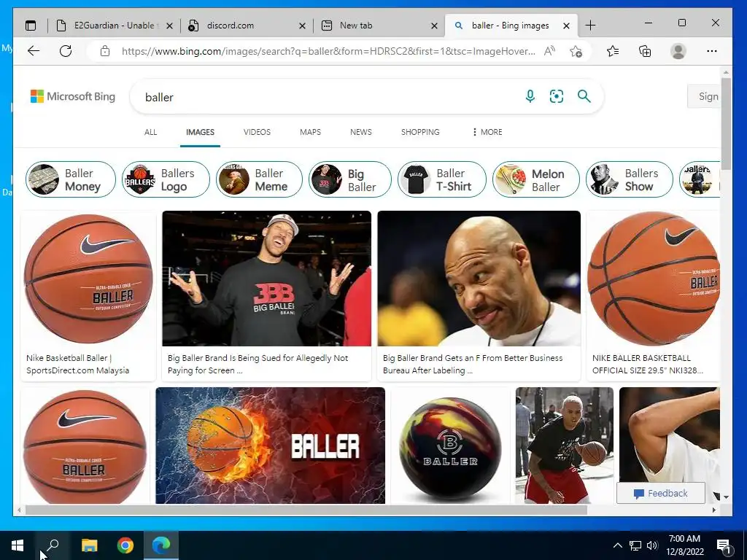Add this page to favorites
The width and height of the screenshot is (747, 560).
pyautogui.click(x=576, y=51)
